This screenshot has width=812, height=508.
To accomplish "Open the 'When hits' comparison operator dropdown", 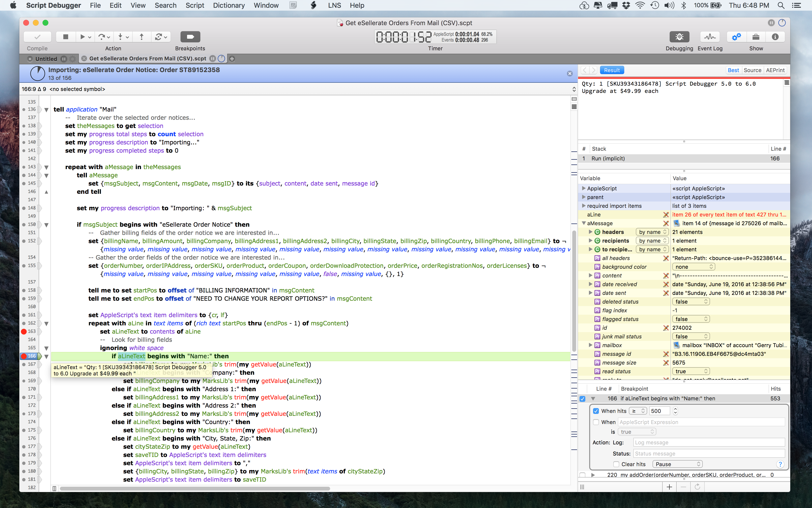I will pos(638,411).
